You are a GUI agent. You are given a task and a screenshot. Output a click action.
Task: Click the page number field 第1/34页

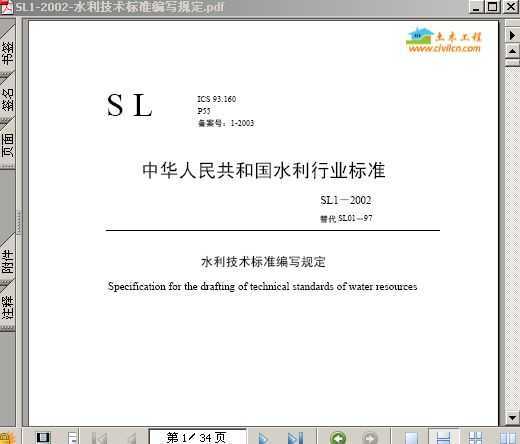(x=197, y=437)
